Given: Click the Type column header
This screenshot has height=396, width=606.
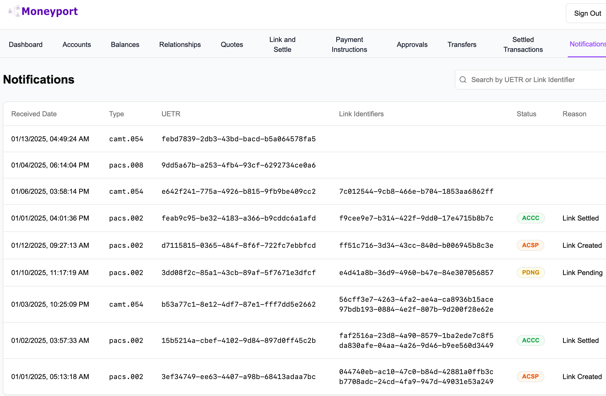Looking at the screenshot, I should point(116,114).
